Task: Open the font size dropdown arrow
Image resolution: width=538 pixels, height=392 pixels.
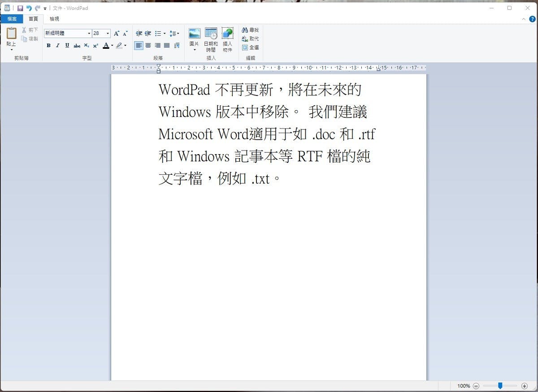Action: (x=108, y=34)
